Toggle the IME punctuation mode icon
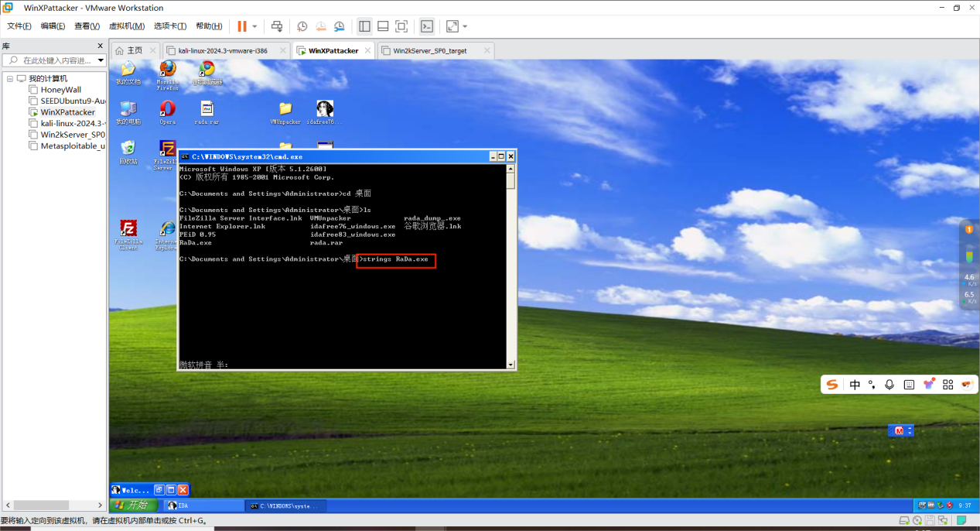This screenshot has height=531, width=980. [872, 385]
